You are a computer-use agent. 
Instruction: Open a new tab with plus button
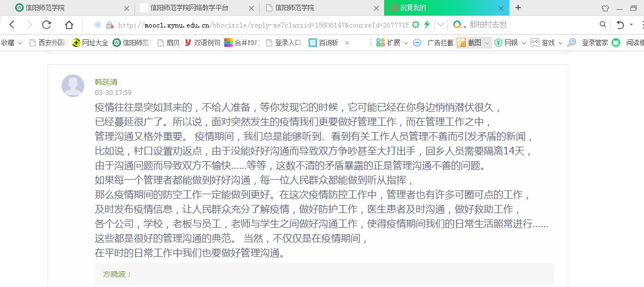518,8
